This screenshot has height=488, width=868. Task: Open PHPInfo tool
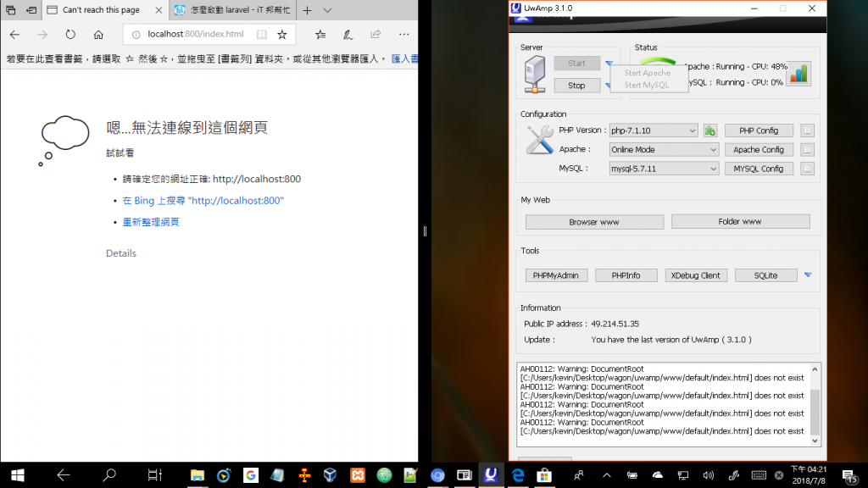626,275
